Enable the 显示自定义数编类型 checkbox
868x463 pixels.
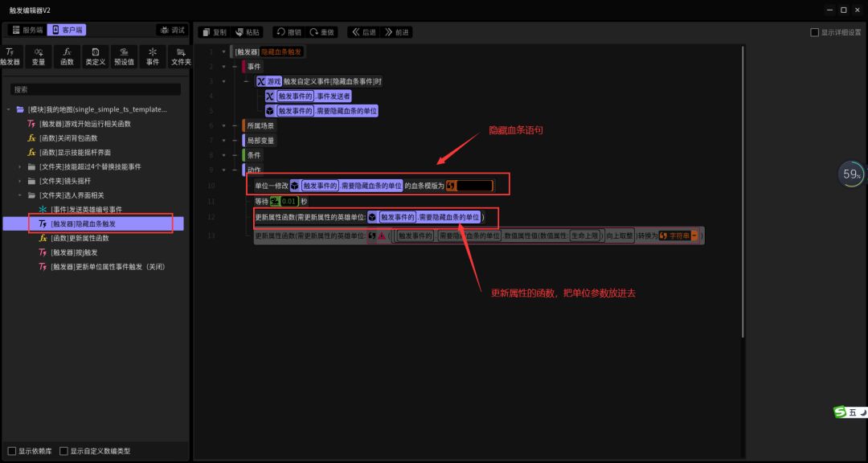pos(63,451)
